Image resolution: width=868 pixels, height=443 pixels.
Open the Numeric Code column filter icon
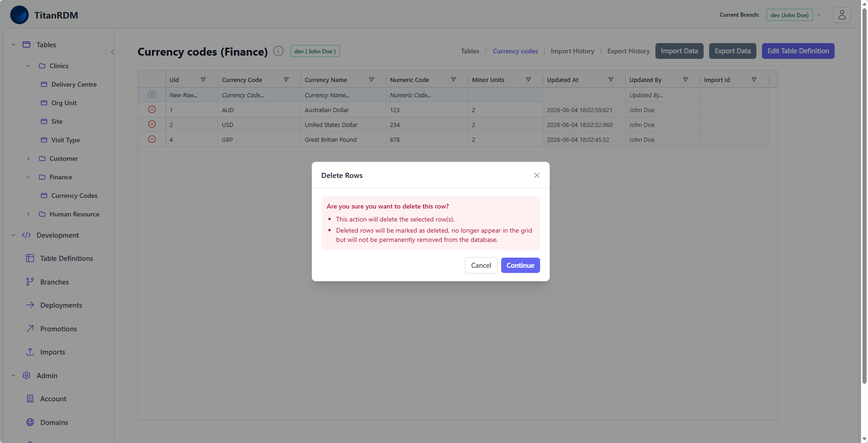[x=453, y=80]
